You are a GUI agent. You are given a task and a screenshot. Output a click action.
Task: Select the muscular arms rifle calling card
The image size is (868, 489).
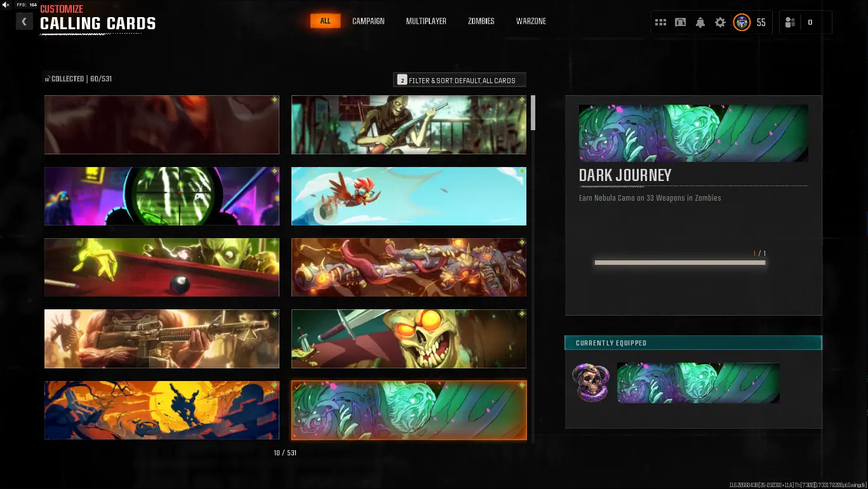coord(162,338)
